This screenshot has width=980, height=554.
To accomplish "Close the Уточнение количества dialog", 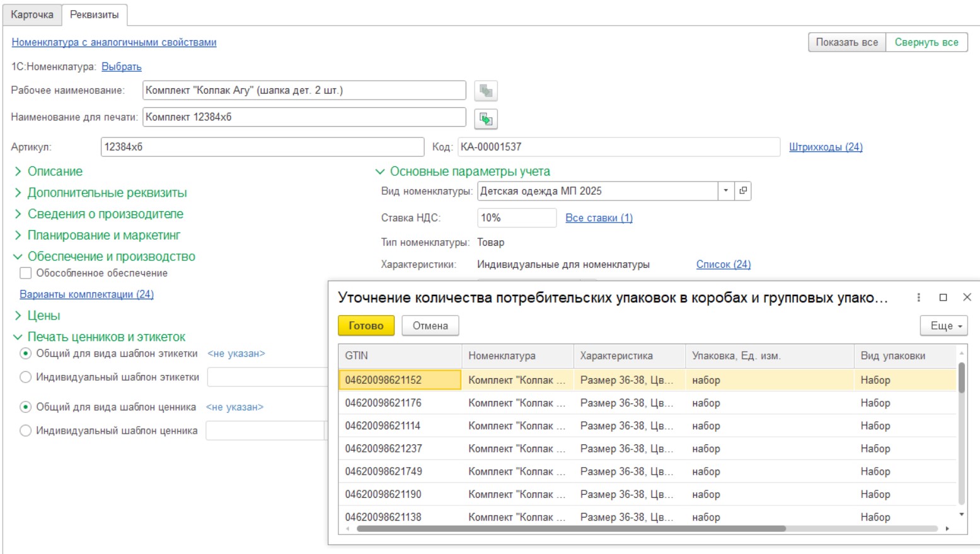I will coord(967,297).
